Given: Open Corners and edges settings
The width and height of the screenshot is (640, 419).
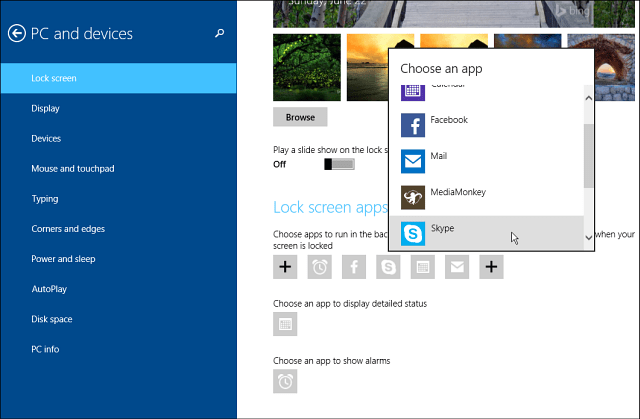Looking at the screenshot, I should point(118,228).
